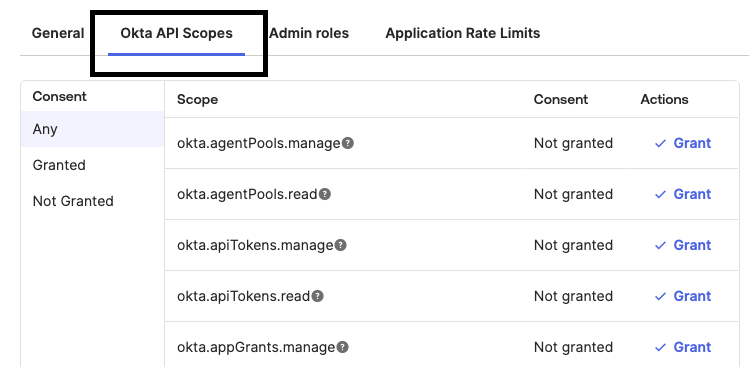This screenshot has height=367, width=749.
Task: Open help icon beside okta.appGrants.manage
Action: 342,347
